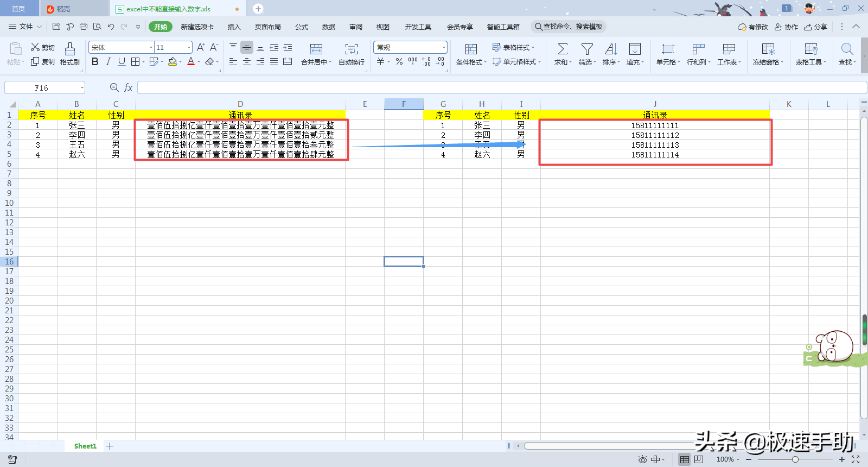Increase font size with A+ icon
This screenshot has height=467, width=868.
click(x=201, y=47)
